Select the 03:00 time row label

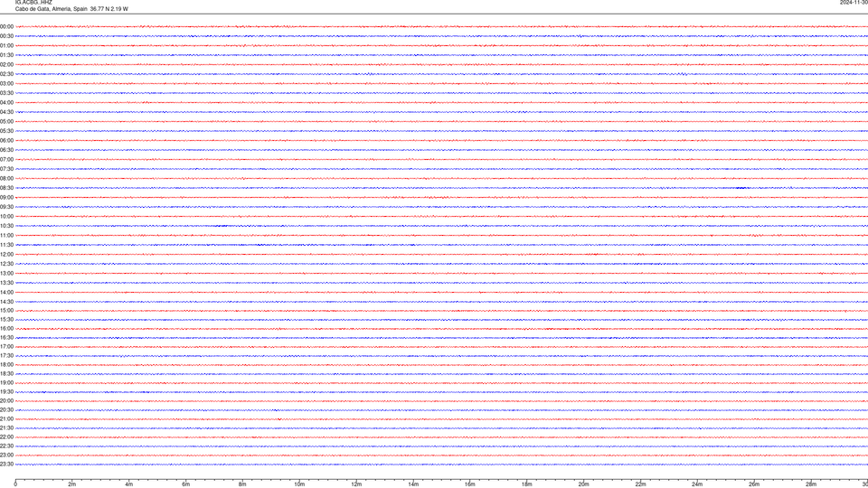click(6, 83)
